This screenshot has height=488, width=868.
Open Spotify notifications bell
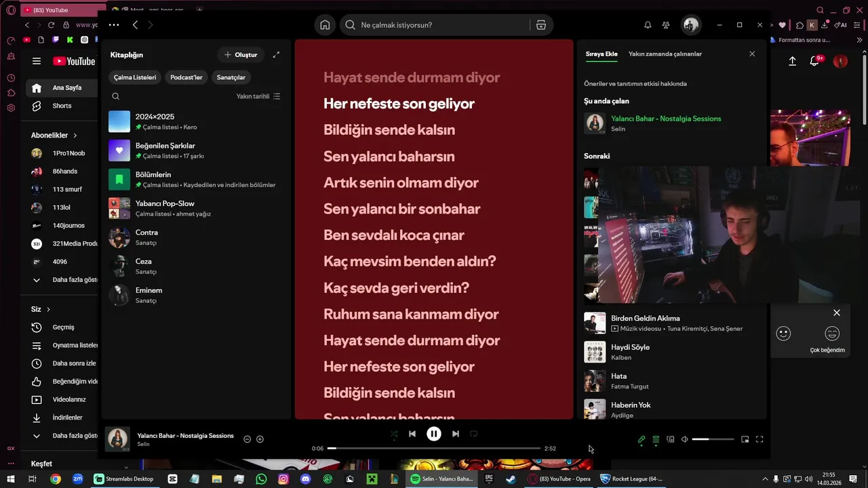click(x=648, y=25)
